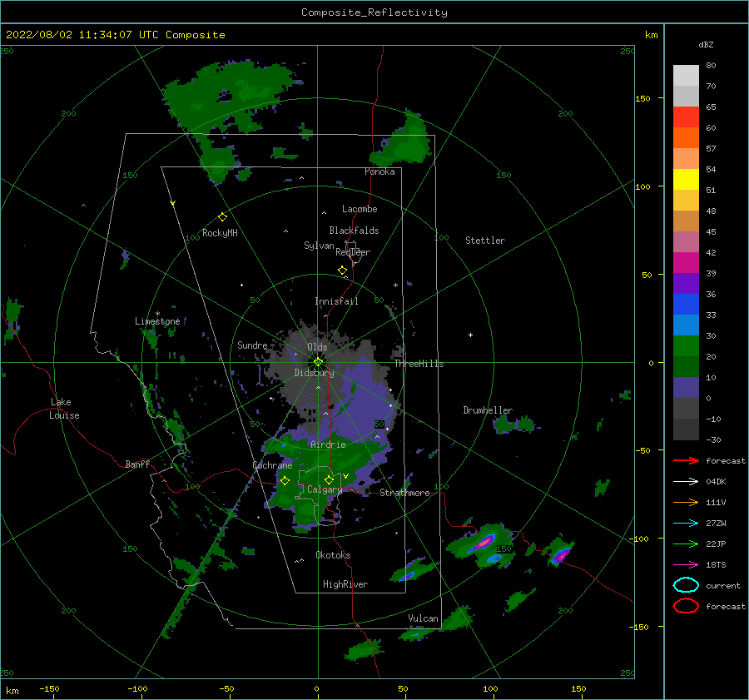Click the Vulcan town label

click(423, 618)
